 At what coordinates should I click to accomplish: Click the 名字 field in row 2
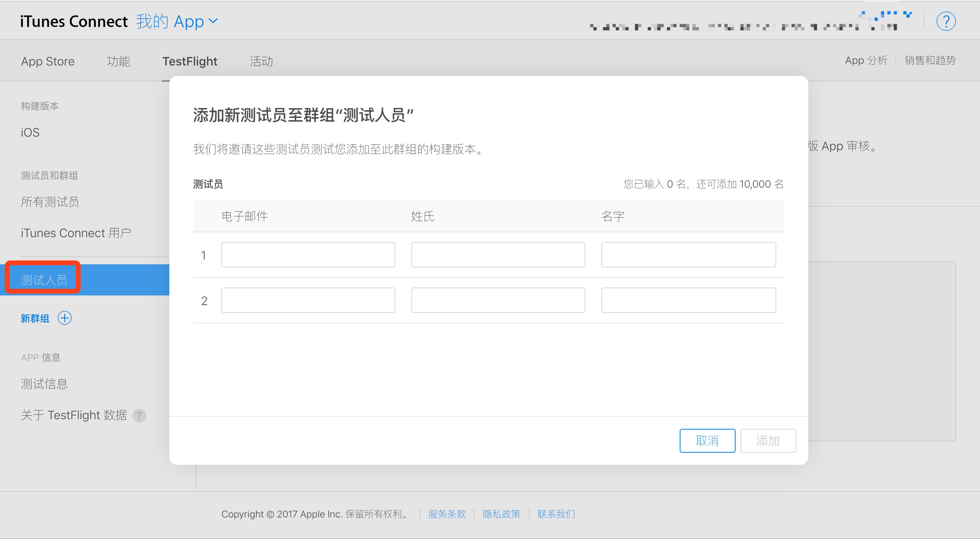pos(688,300)
